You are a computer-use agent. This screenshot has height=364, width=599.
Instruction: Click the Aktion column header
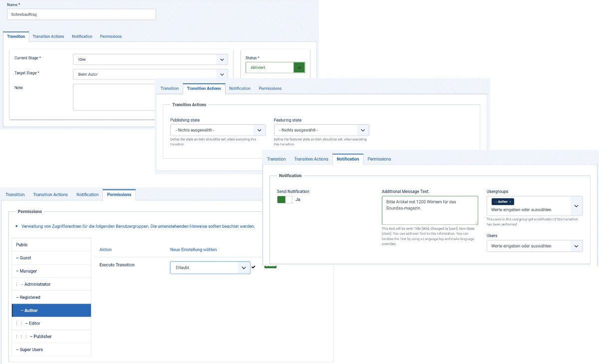(x=105, y=249)
